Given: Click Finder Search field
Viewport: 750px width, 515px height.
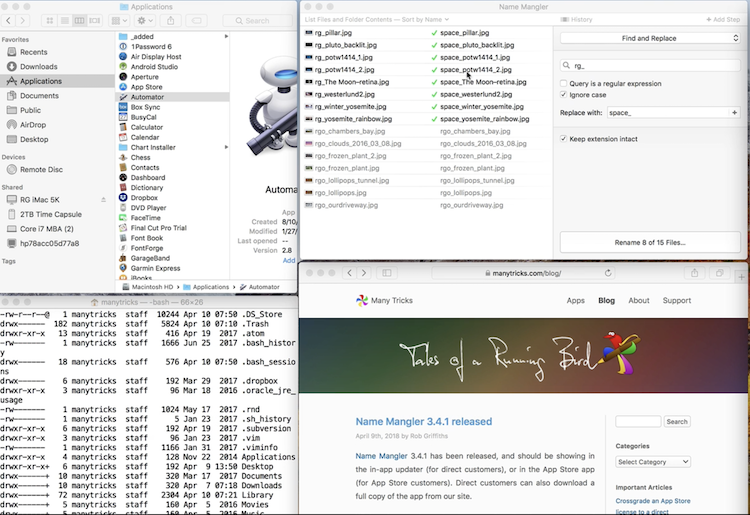Looking at the screenshot, I should pyautogui.click(x=257, y=21).
